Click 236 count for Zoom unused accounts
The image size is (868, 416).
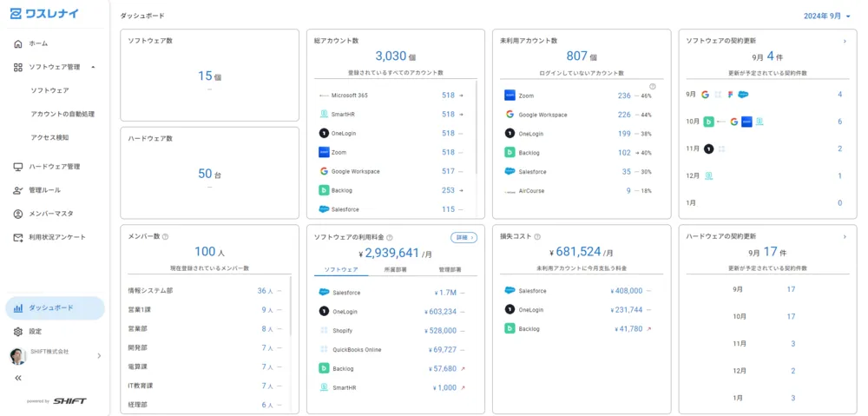click(624, 96)
